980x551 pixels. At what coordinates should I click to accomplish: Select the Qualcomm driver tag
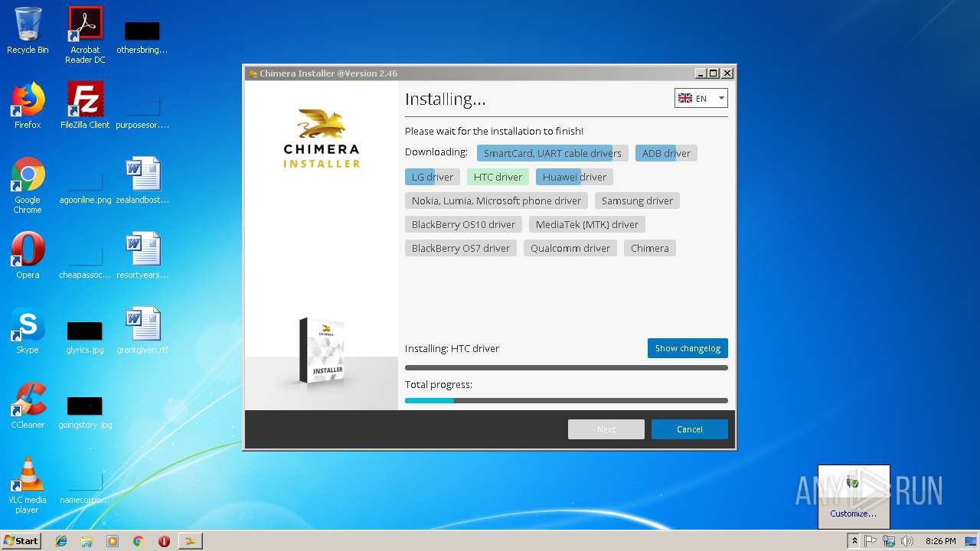570,248
